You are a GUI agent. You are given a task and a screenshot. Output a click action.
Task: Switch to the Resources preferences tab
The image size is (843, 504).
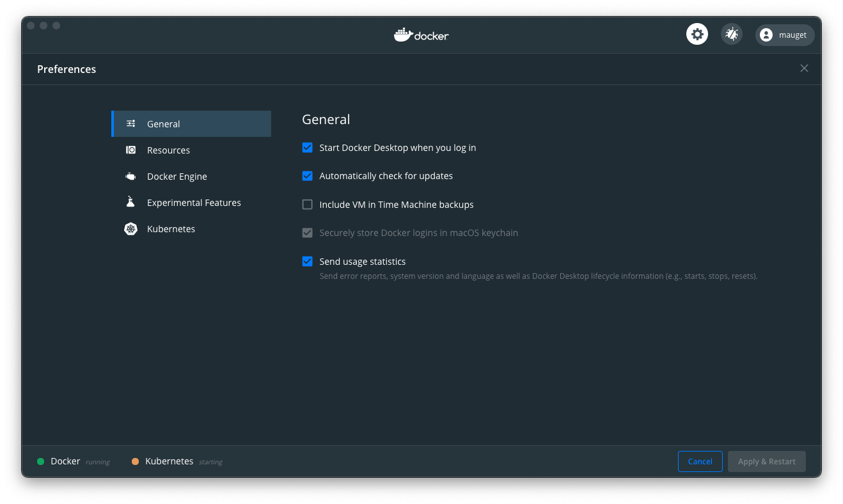click(168, 150)
